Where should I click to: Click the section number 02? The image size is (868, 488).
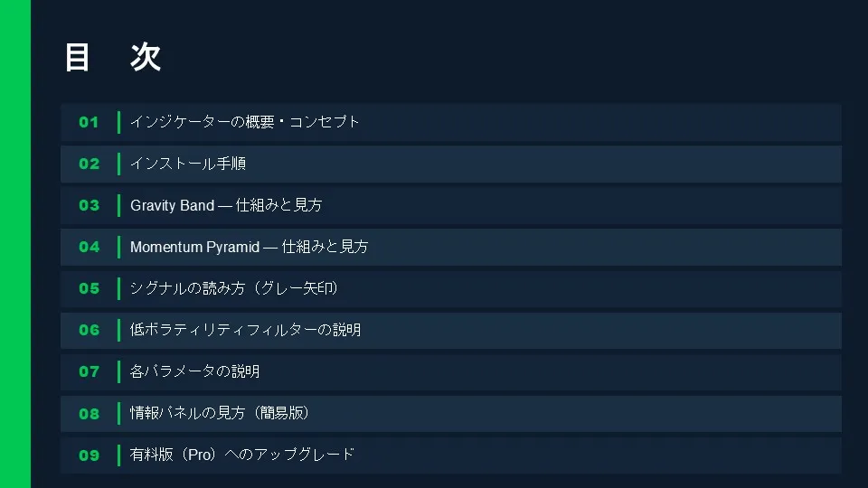(x=89, y=164)
